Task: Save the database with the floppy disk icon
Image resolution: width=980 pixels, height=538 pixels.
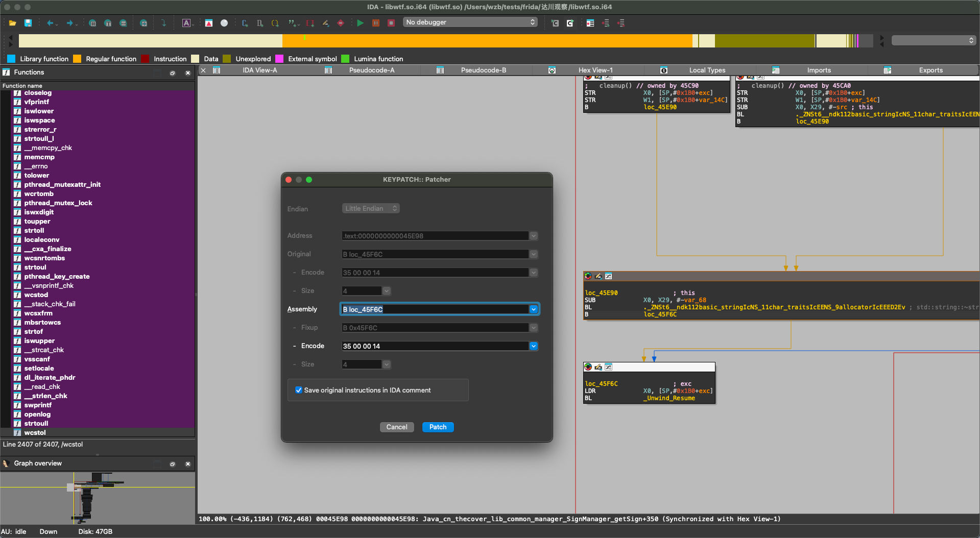Action: (28, 23)
